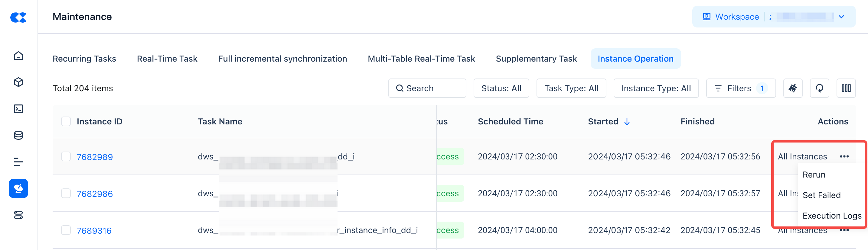The image size is (868, 250).
Task: Select Rerun from the actions menu
Action: 814,175
